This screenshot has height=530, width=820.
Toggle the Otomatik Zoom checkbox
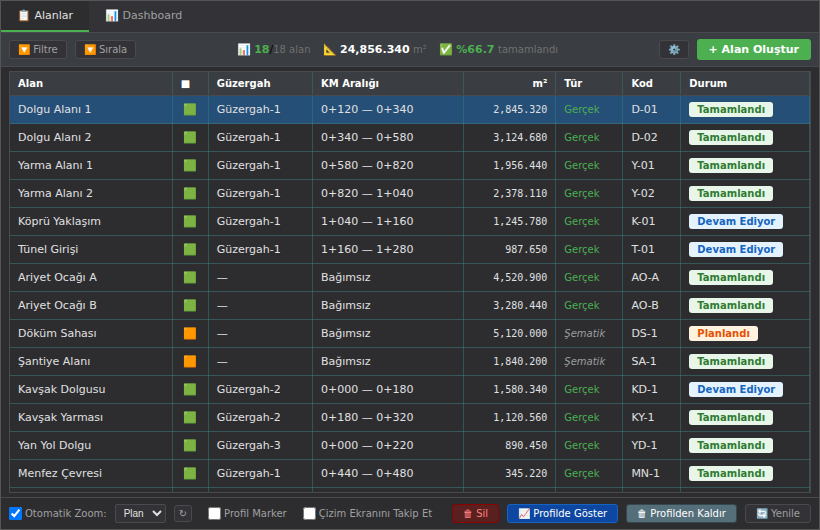coord(16,513)
